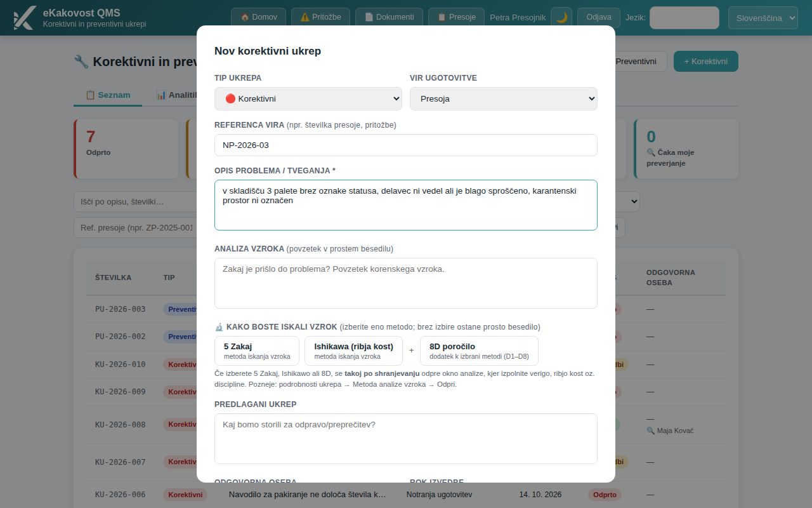This screenshot has height=508, width=812.
Task: Toggle the 8D poročilo add-on option
Action: point(479,351)
